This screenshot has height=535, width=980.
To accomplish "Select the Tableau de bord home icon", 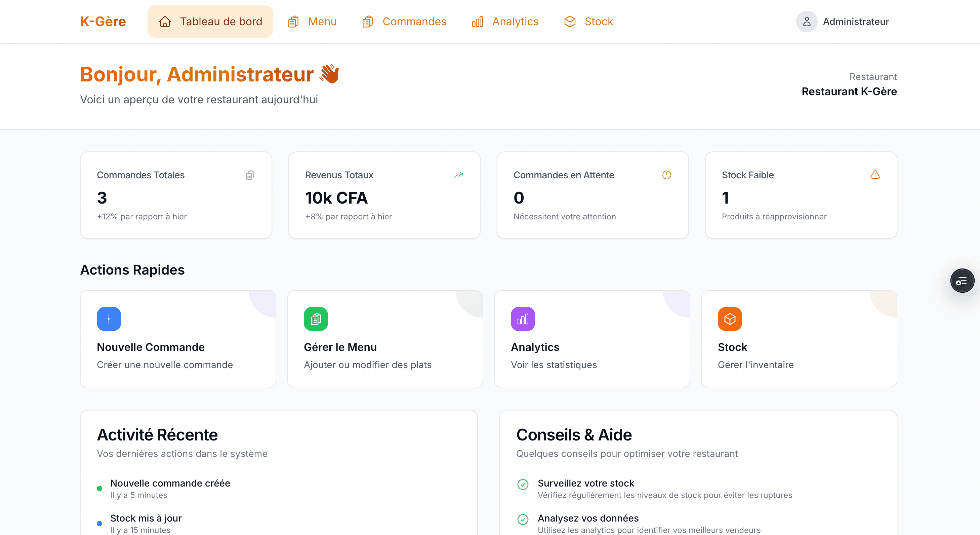I will click(165, 22).
